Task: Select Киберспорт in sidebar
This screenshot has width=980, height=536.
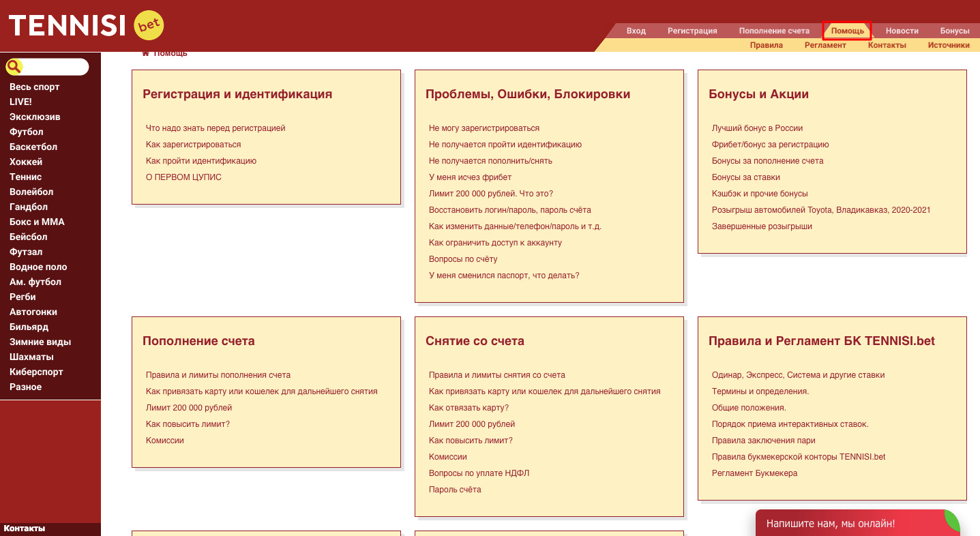Action: click(36, 372)
